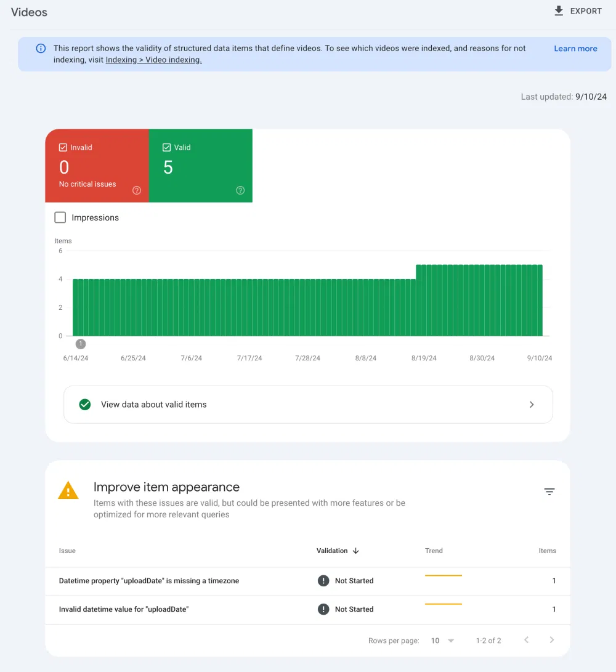
Task: Enable the Impressions checkbox
Action: point(60,217)
